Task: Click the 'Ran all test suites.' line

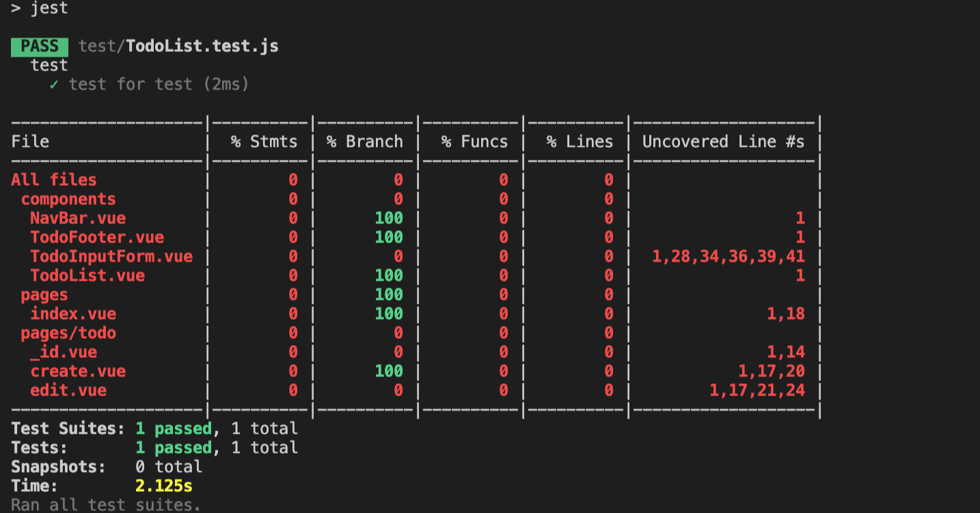Action: [x=106, y=505]
